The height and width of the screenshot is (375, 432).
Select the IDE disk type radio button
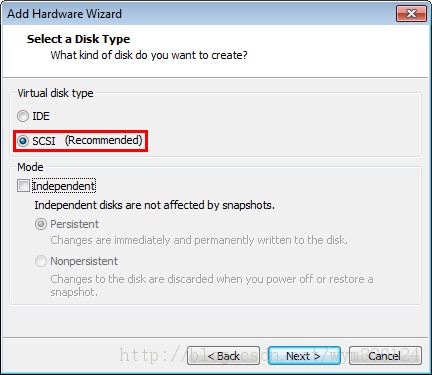23,116
